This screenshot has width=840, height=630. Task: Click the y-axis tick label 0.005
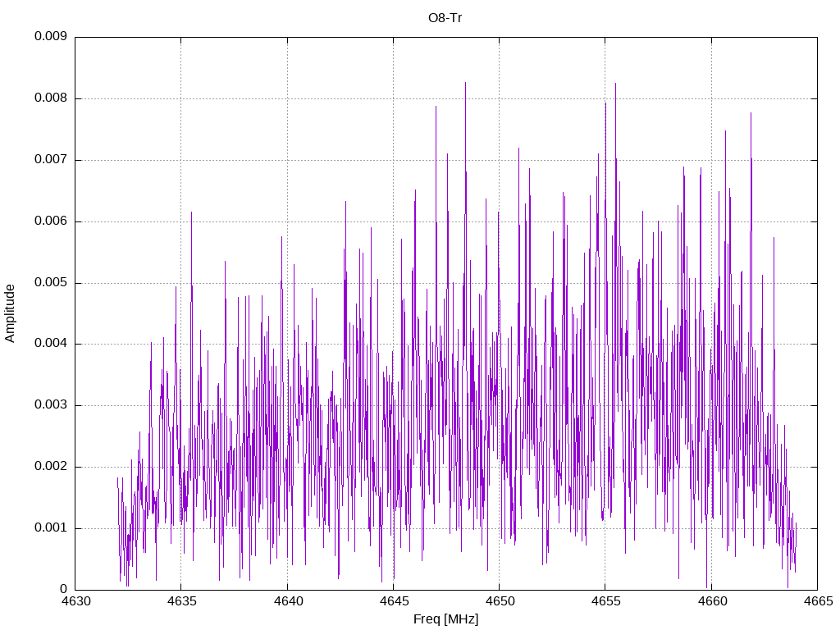[51, 282]
